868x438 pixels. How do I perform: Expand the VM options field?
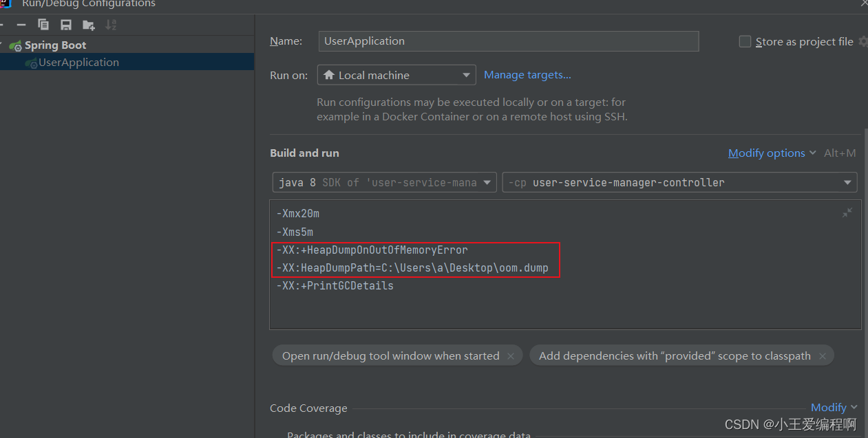coord(847,213)
